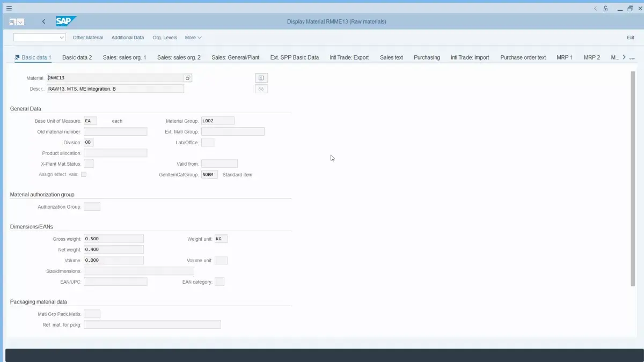The height and width of the screenshot is (362, 644).
Task: Click the Volume field 0.000
Action: [x=114, y=260]
